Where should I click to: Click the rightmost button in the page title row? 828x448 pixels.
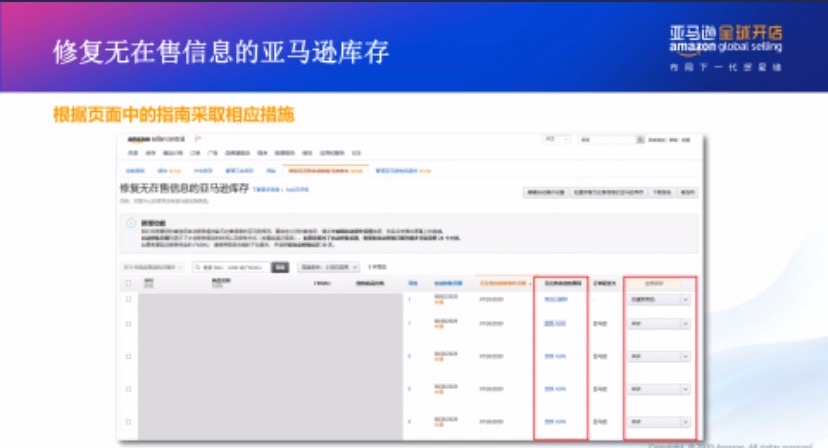[688, 192]
